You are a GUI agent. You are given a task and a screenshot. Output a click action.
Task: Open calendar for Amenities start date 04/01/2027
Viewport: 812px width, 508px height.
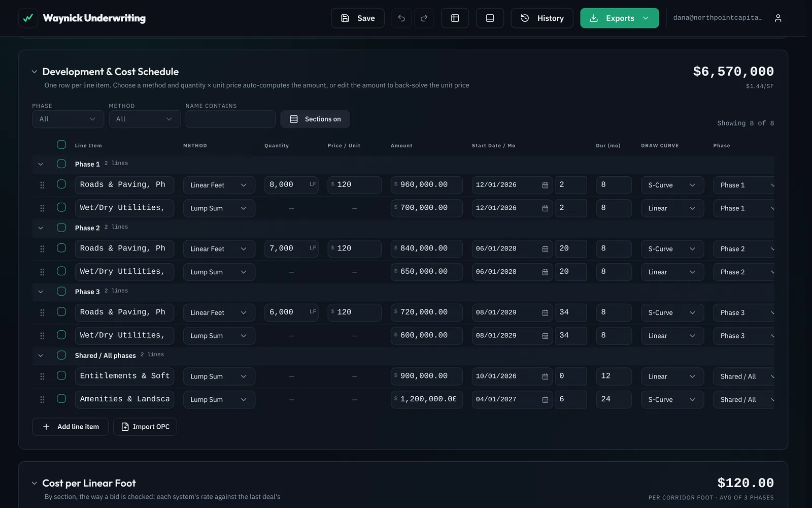click(x=545, y=400)
